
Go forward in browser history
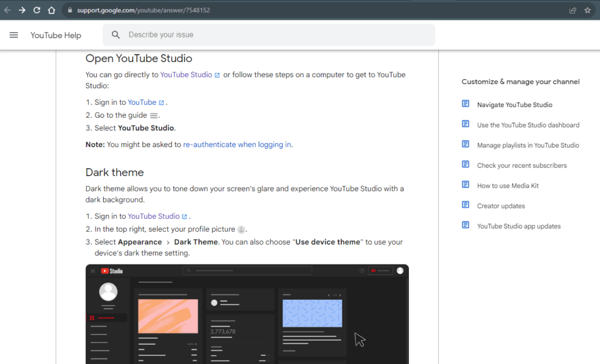pos(22,11)
